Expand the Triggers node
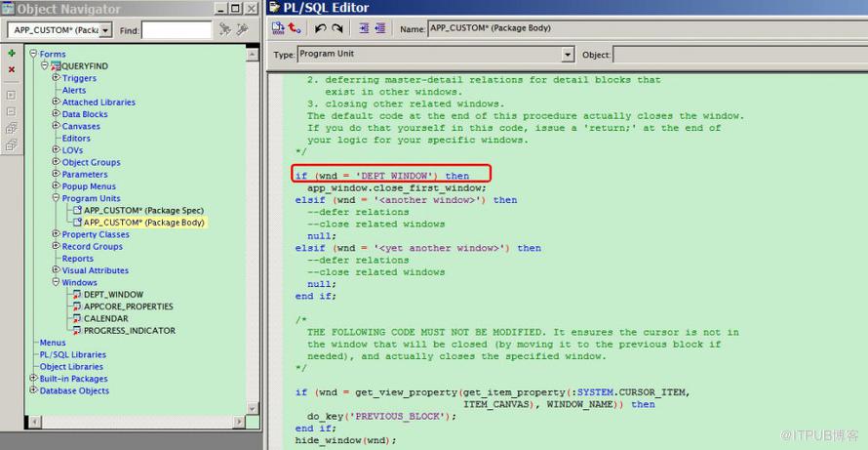Viewport: 868px width, 450px height. (x=56, y=77)
